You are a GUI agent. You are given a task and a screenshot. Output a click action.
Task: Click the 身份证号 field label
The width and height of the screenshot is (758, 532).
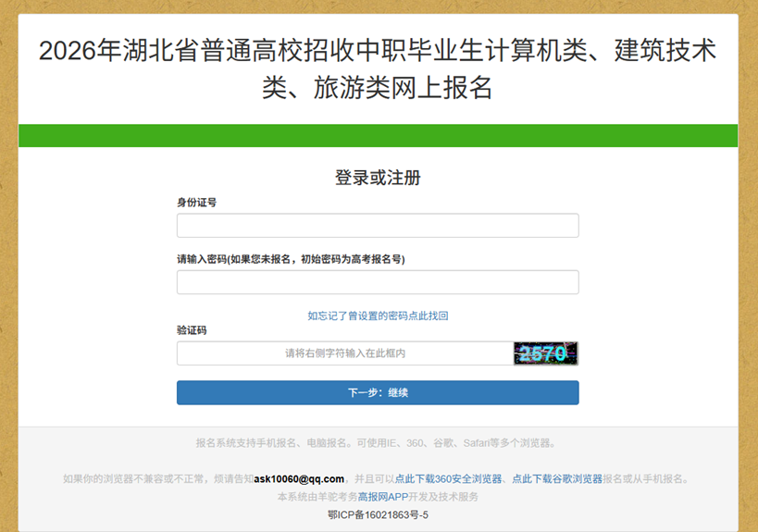[197, 202]
